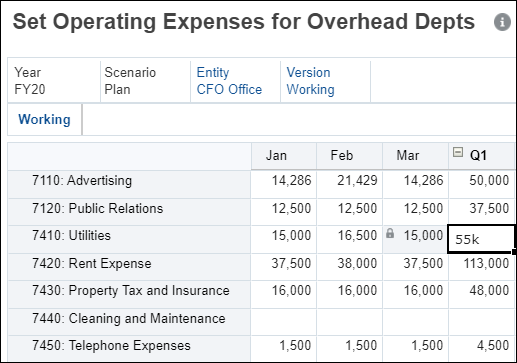Image resolution: width=517 pixels, height=363 pixels.
Task: Select row 7110: Advertising
Action: click(129, 184)
